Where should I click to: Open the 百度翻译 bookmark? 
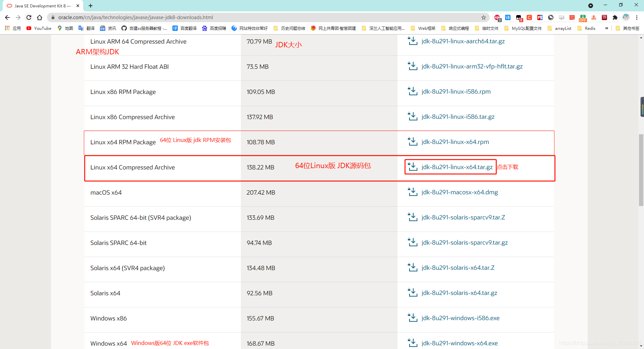click(x=184, y=28)
